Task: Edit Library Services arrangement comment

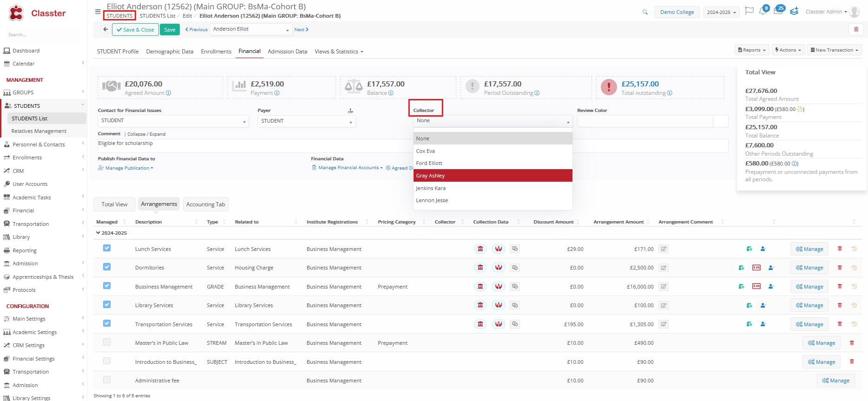Action: 664,305
